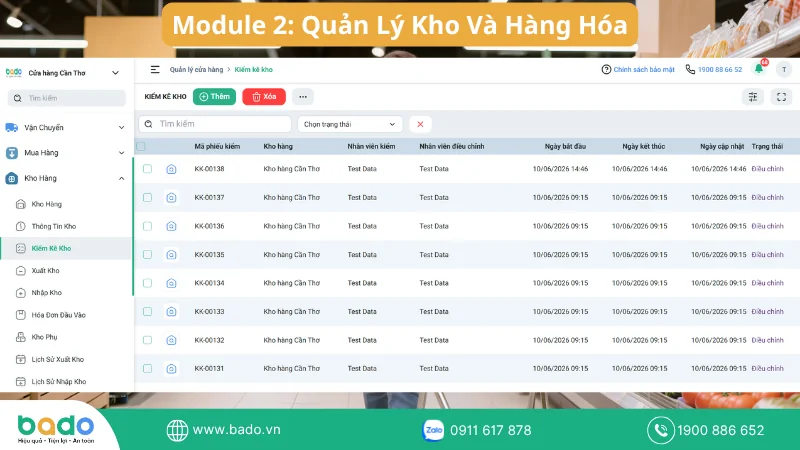Screen dimensions: 800x450
Task: Click the Mua Hàng sidebar icon
Action: coord(12,153)
